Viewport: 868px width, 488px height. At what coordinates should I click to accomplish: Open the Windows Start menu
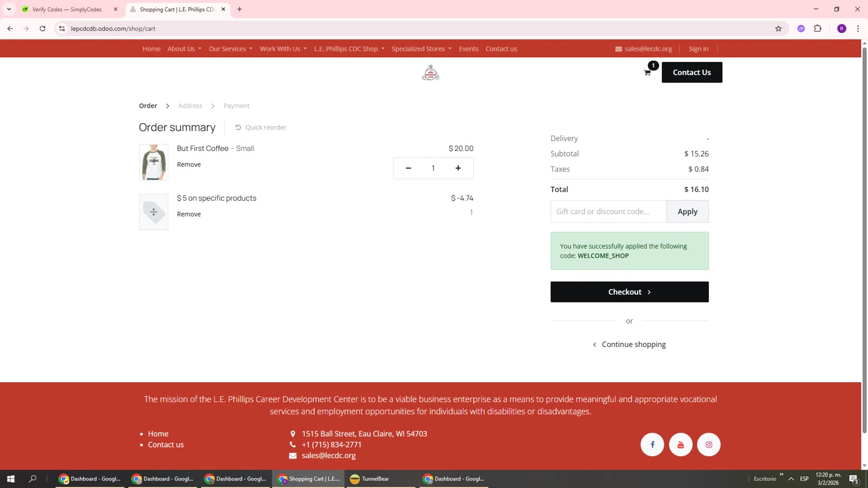[10, 479]
